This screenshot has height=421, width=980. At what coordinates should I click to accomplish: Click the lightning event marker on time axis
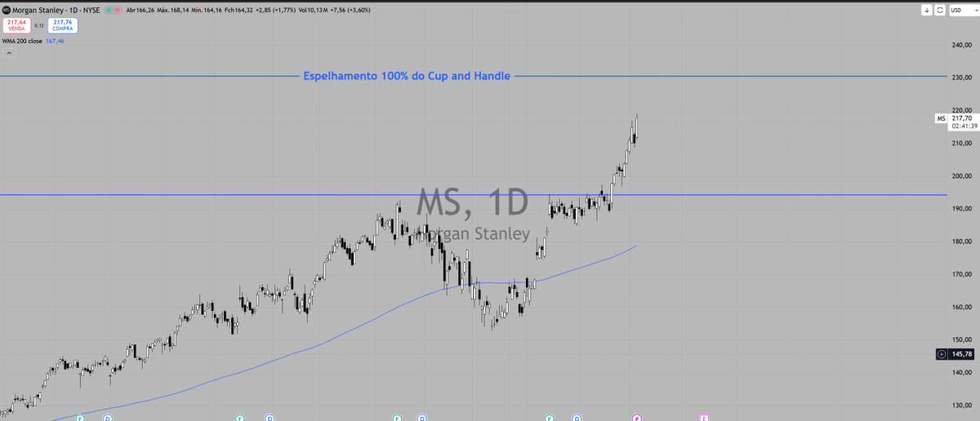637,418
